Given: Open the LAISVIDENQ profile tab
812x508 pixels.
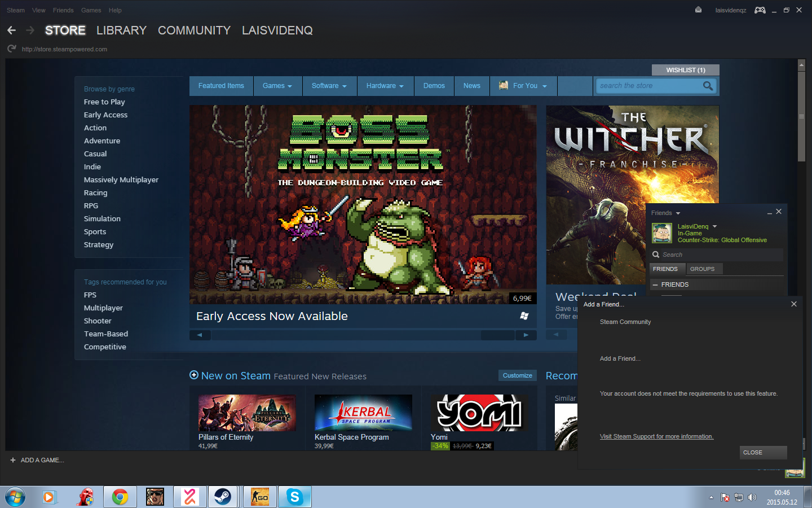Looking at the screenshot, I should click(x=277, y=30).
